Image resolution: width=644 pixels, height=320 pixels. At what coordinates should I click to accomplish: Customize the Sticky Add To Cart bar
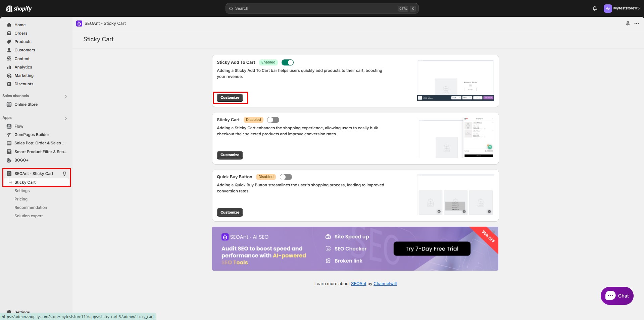point(230,98)
